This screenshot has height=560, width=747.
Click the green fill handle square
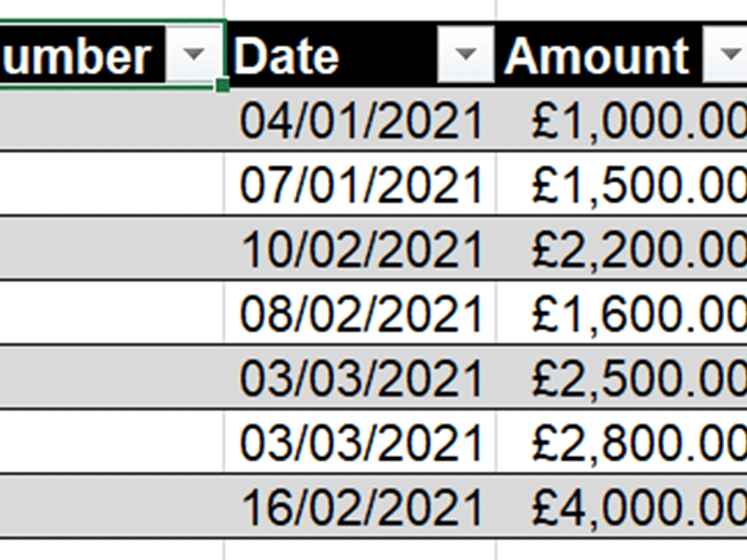click(223, 85)
